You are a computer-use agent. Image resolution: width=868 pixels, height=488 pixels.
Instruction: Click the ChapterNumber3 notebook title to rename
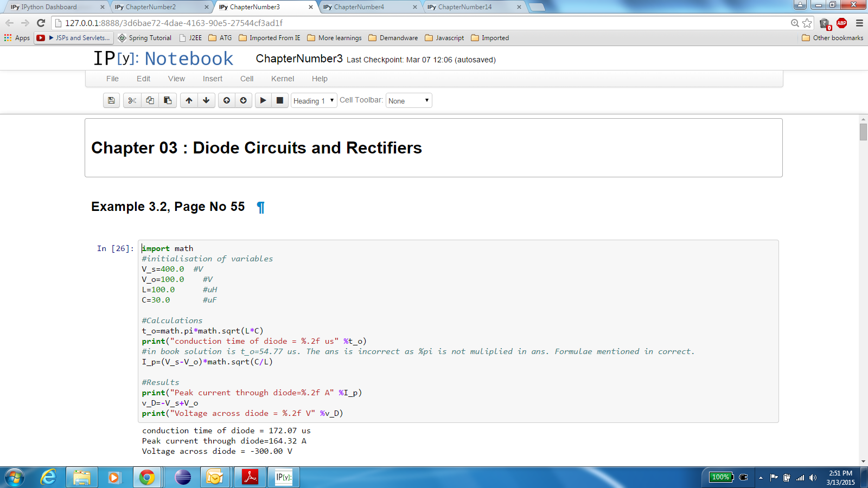tap(299, 59)
